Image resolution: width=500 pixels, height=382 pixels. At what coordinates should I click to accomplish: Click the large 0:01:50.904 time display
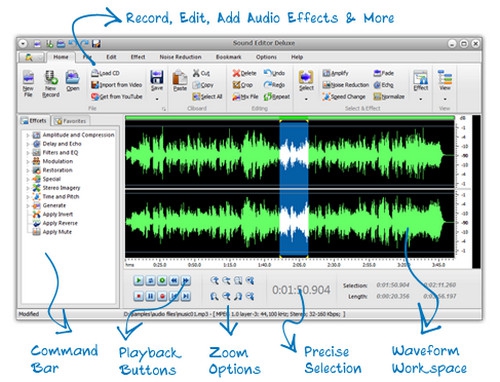pyautogui.click(x=301, y=290)
